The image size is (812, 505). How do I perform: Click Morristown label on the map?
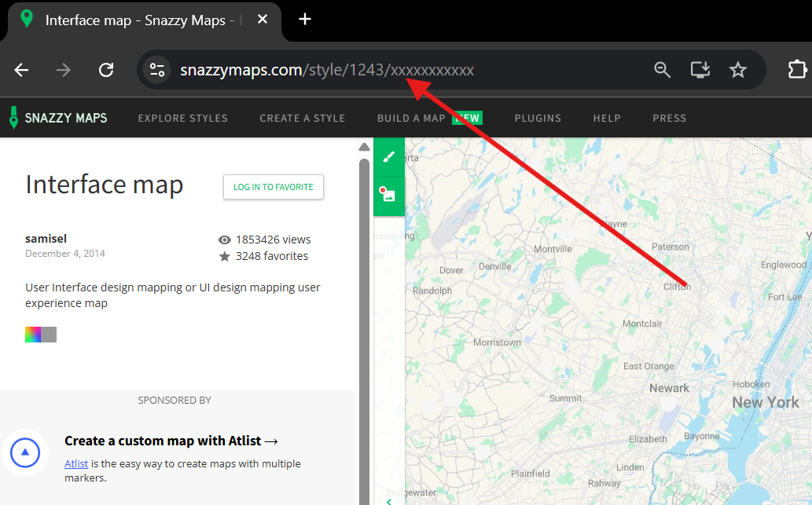pyautogui.click(x=497, y=342)
